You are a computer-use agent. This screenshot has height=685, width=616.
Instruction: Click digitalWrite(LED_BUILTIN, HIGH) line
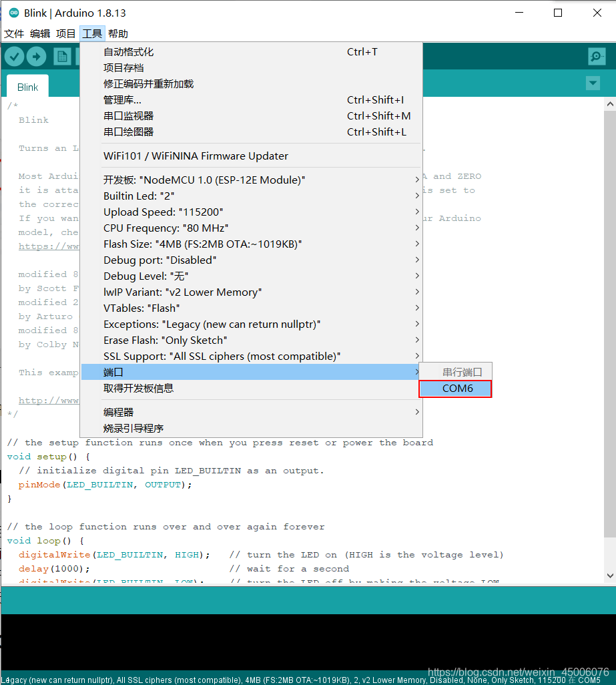(114, 554)
